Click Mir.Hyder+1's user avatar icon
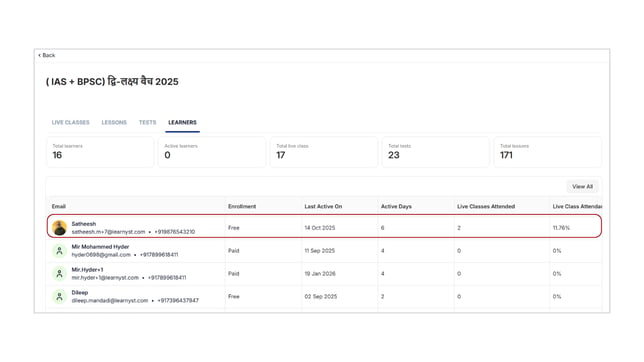 coord(60,274)
